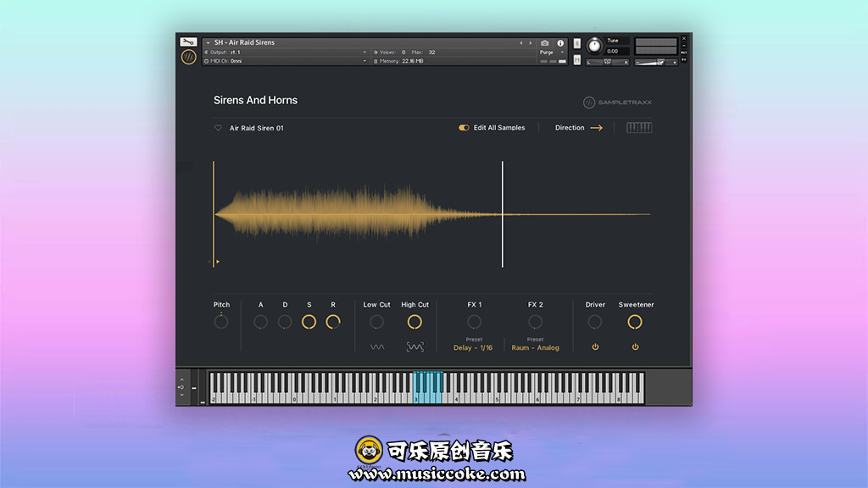Screen dimensions: 868x488
Task: Open FX 2 preset Raum - Analog selector
Action: (x=535, y=348)
